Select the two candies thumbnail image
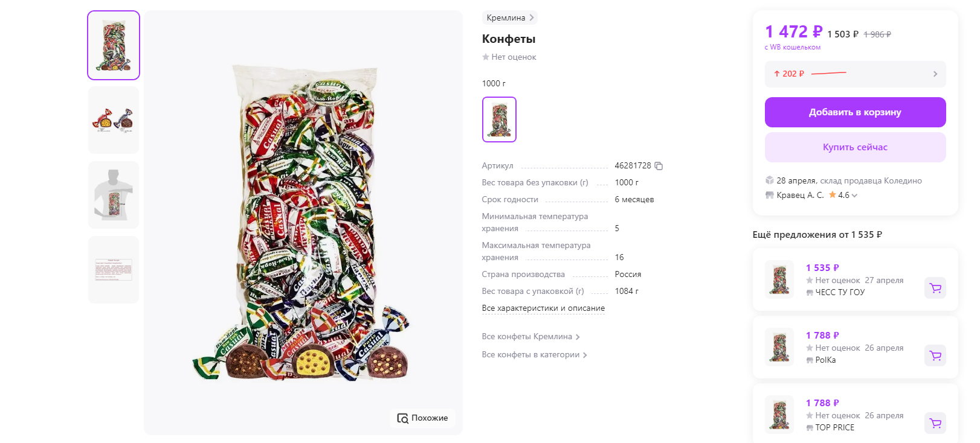 114,120
